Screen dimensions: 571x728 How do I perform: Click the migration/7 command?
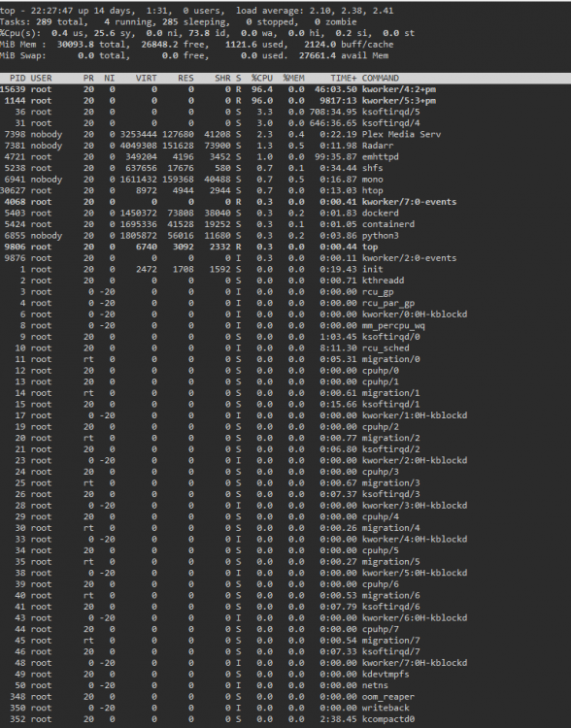[390, 641]
